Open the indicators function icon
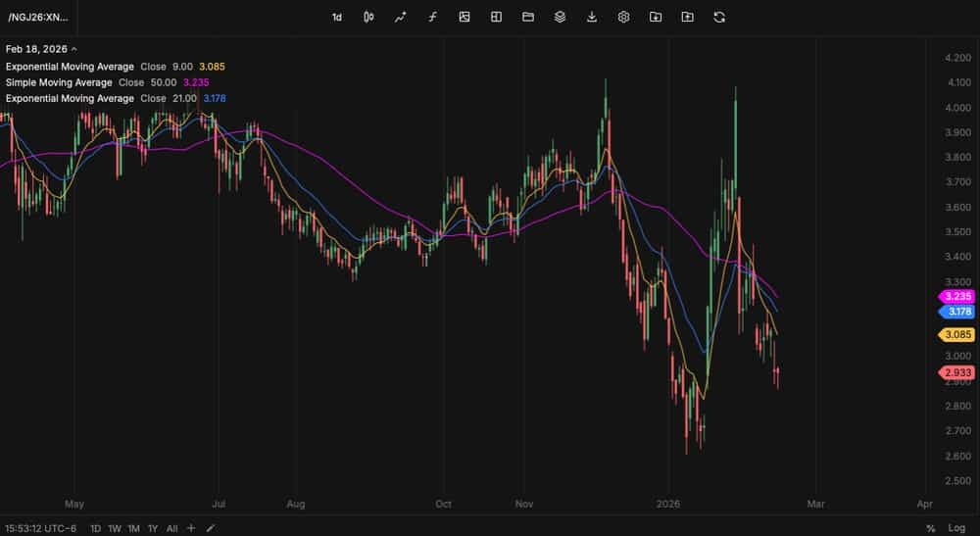Viewport: 980px width, 536px height. (x=432, y=17)
